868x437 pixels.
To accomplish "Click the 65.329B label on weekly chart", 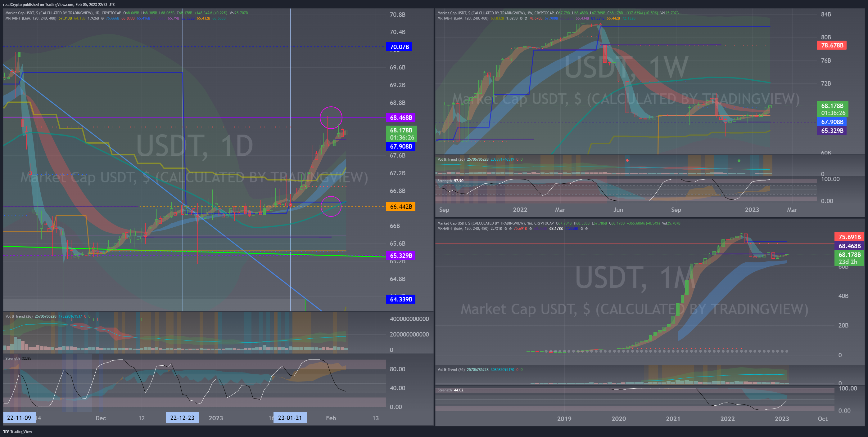I will [x=832, y=131].
